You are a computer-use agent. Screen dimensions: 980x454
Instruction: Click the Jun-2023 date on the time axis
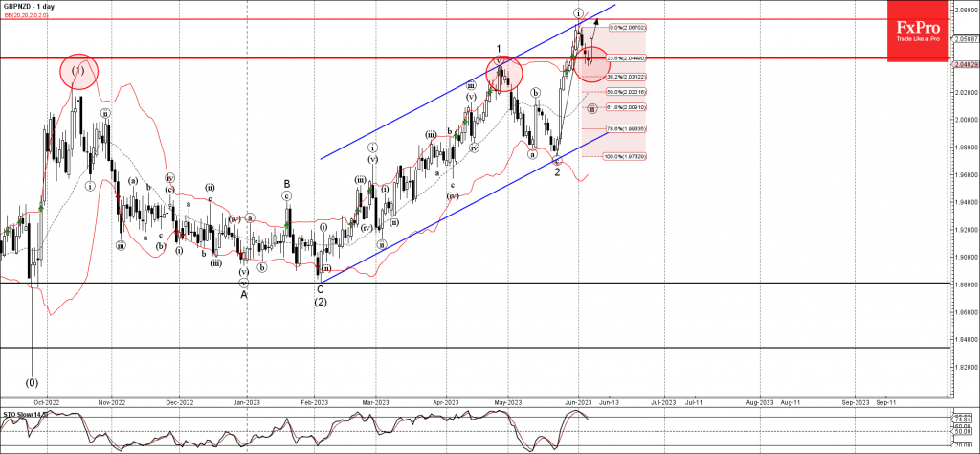pyautogui.click(x=578, y=403)
